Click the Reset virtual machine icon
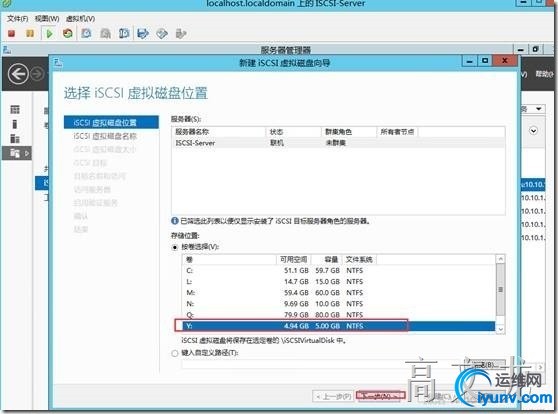This screenshot has width=558, height=414. pos(68,33)
